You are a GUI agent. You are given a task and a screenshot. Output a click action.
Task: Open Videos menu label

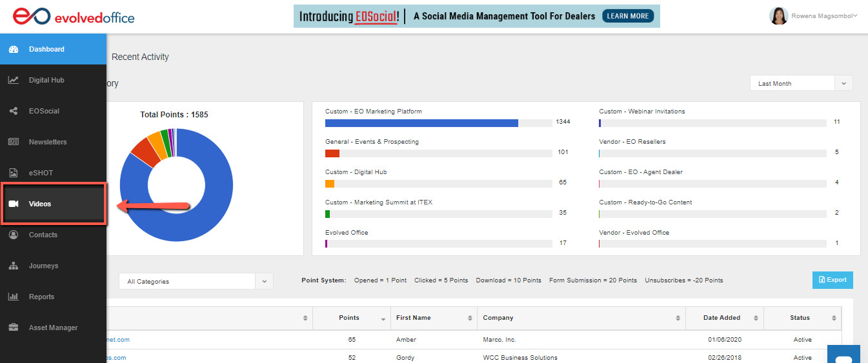pos(40,204)
